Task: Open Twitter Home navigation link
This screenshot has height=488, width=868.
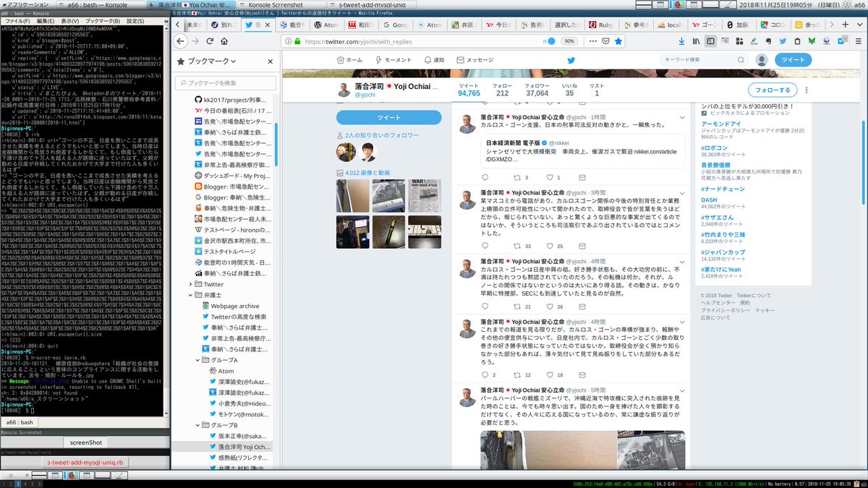Action: [349, 60]
